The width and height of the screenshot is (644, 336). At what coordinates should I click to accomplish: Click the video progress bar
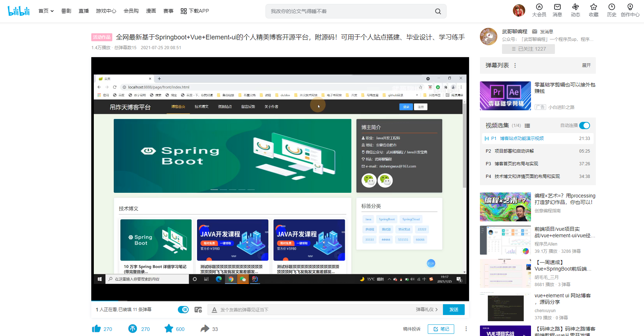pos(280,301)
